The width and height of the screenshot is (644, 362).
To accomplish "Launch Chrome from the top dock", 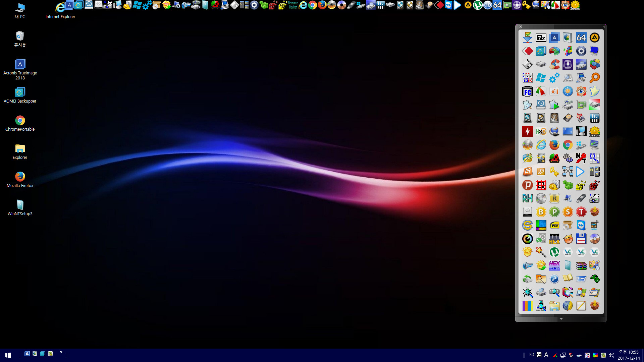I will [313, 5].
